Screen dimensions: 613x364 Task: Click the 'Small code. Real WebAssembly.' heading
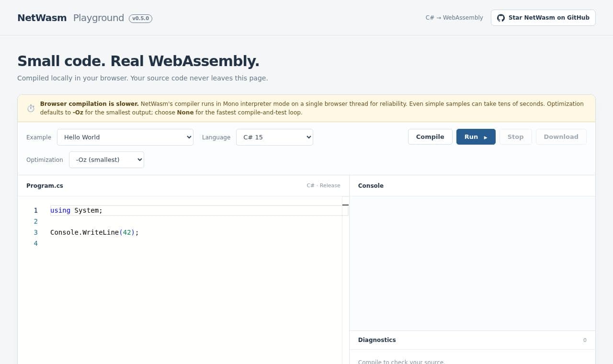pos(138,61)
